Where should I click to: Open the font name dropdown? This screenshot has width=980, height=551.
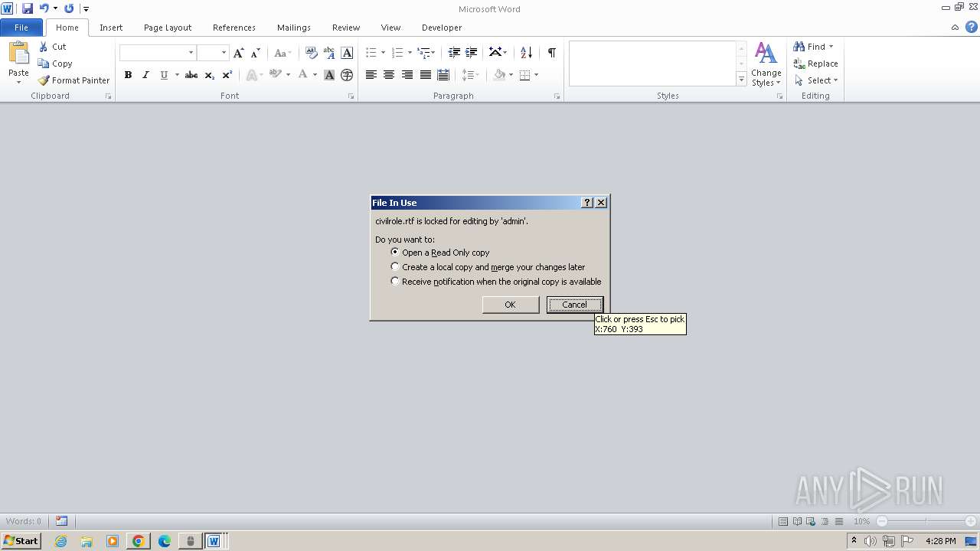191,53
